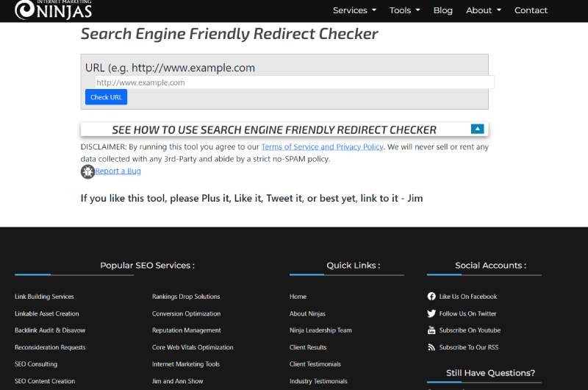Open Link Building Services link

tap(44, 297)
